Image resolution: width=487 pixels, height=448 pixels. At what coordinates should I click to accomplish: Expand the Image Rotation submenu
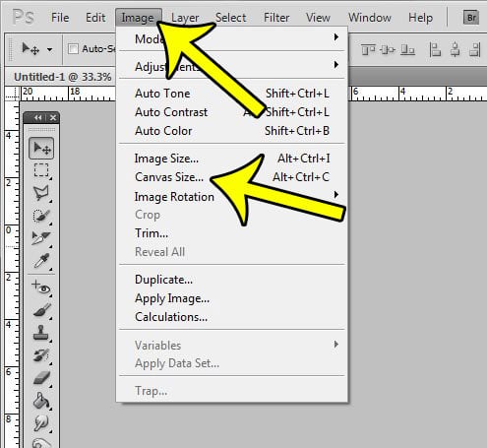(231, 197)
